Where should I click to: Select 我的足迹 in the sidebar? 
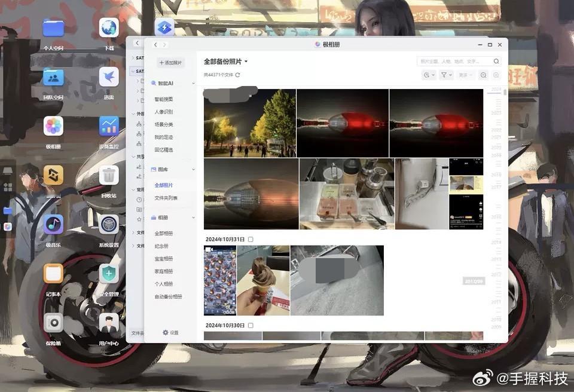pyautogui.click(x=164, y=137)
